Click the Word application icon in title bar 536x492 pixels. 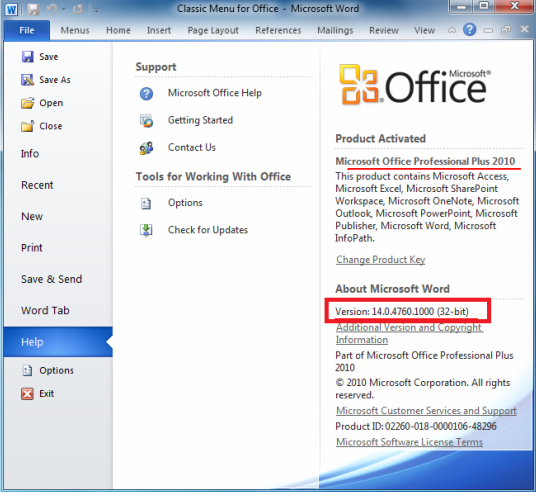coord(11,10)
